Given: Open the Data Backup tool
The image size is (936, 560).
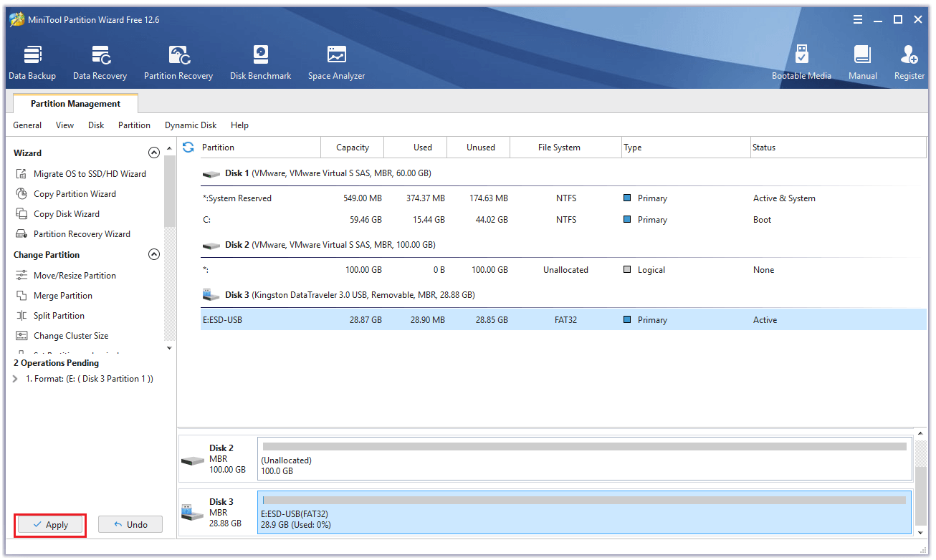Looking at the screenshot, I should tap(32, 62).
